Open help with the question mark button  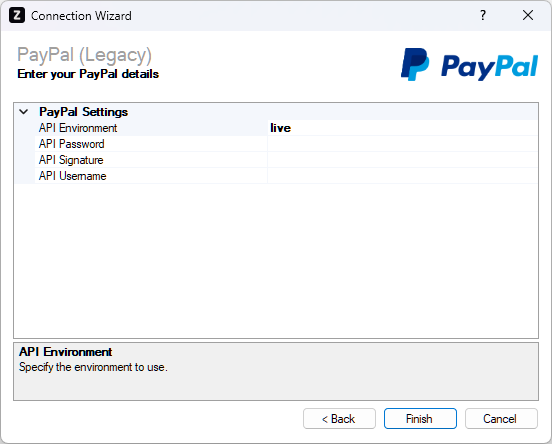click(483, 15)
